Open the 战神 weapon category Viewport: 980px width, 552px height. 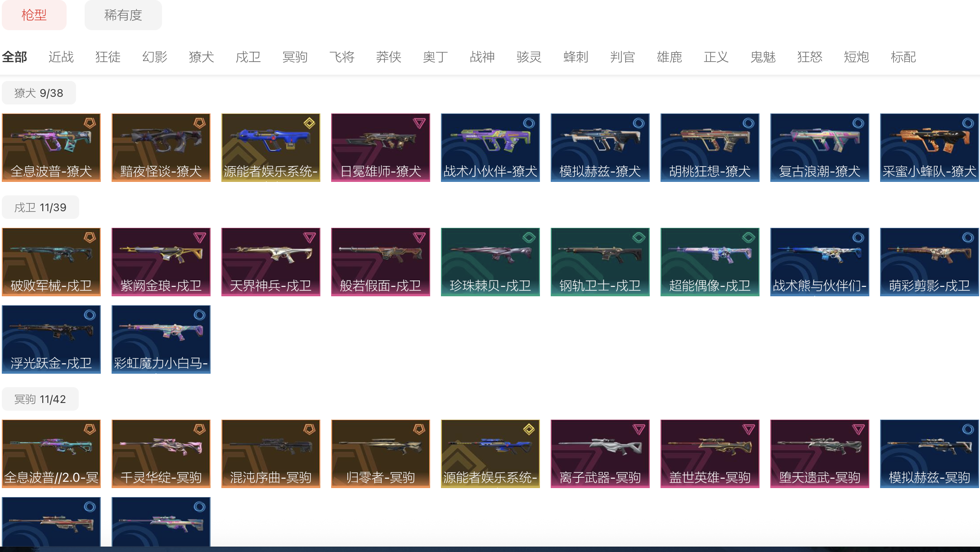point(482,57)
